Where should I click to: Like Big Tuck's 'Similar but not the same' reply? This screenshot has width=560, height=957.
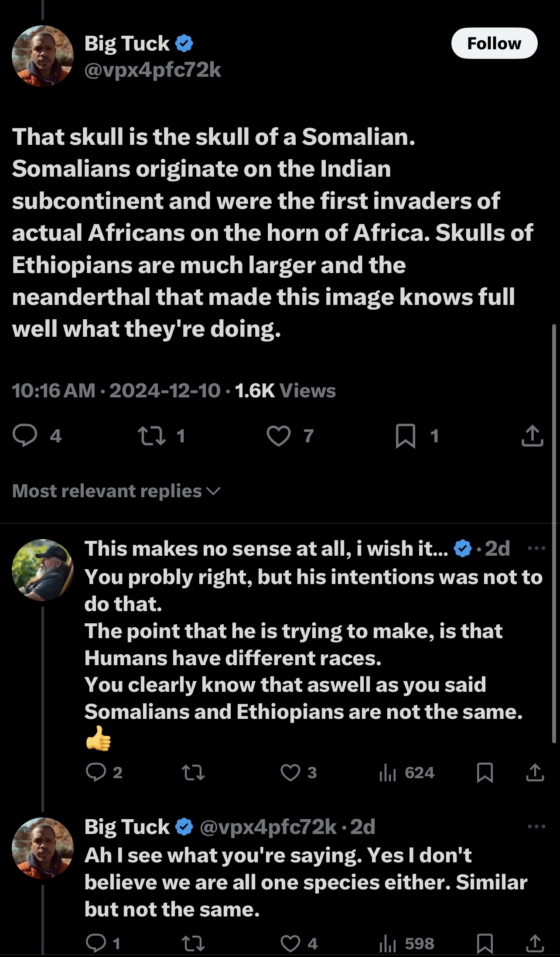click(x=290, y=943)
